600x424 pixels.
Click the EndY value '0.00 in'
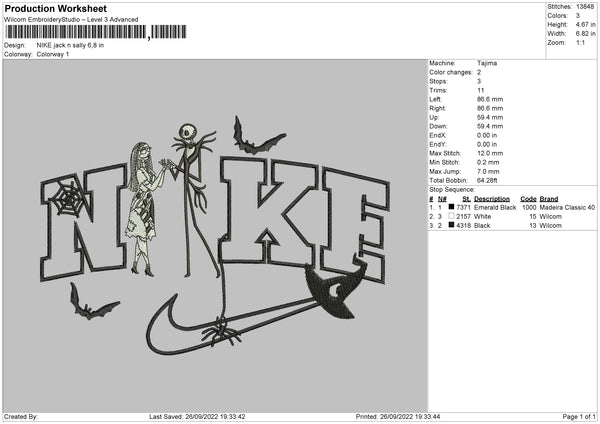[487, 144]
